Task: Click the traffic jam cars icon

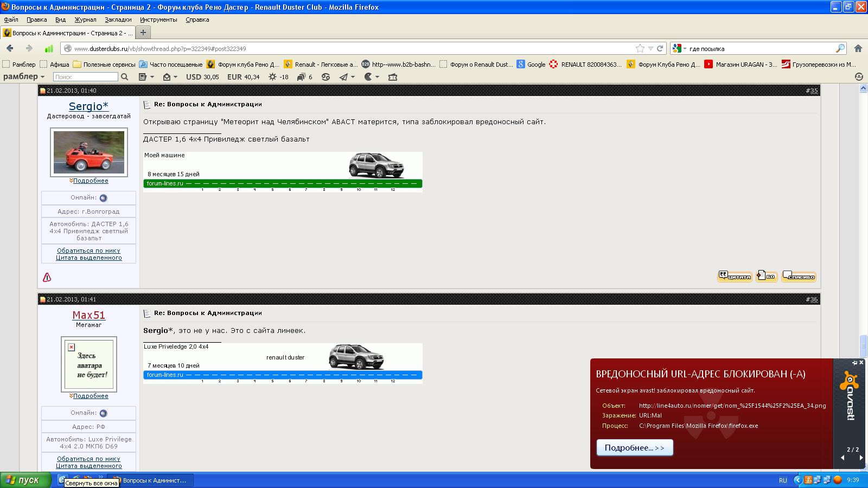Action: (304, 77)
